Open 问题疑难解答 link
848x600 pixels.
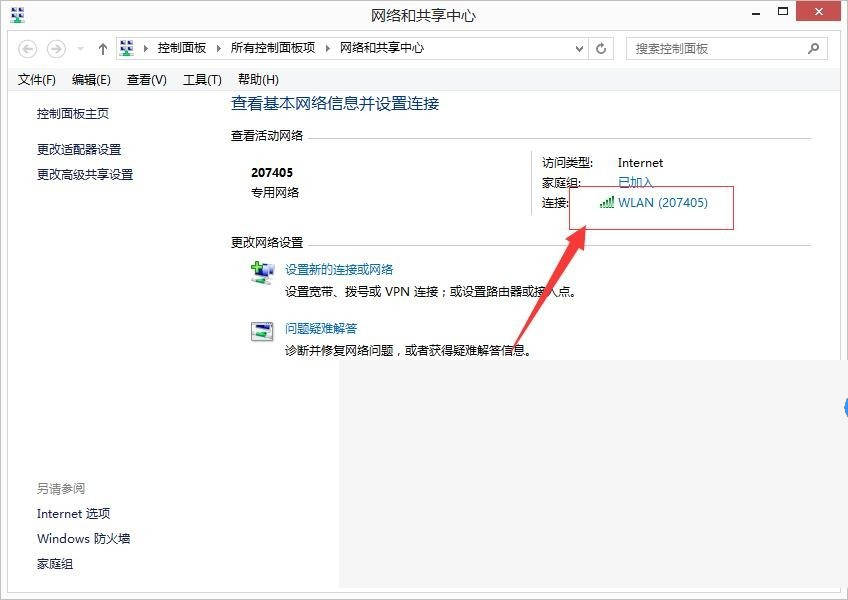[321, 328]
